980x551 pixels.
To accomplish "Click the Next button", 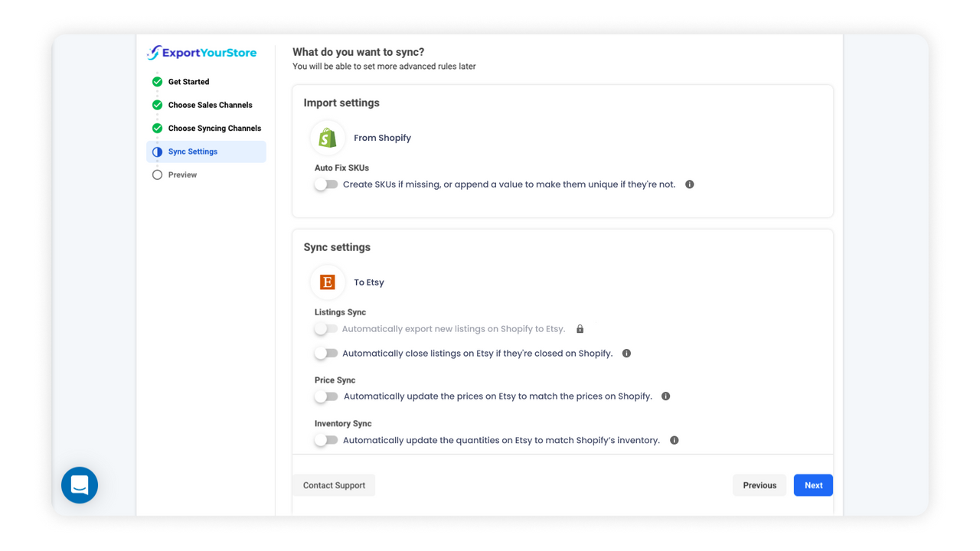I will tap(813, 485).
